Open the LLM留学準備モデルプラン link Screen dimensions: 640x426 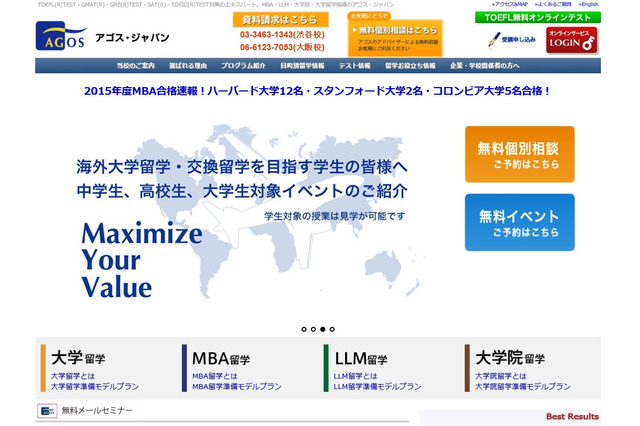(378, 386)
